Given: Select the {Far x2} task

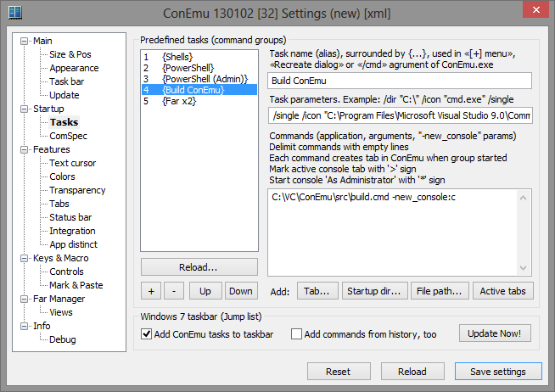Looking at the screenshot, I should click(x=199, y=101).
